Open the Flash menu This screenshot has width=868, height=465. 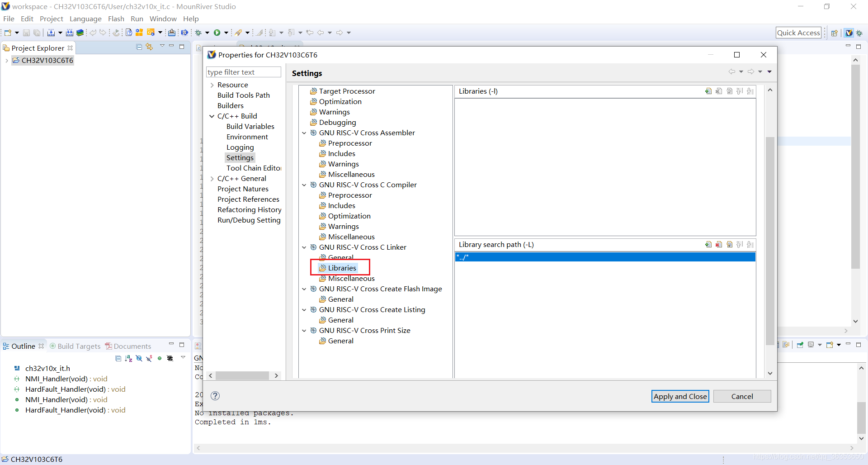116,19
